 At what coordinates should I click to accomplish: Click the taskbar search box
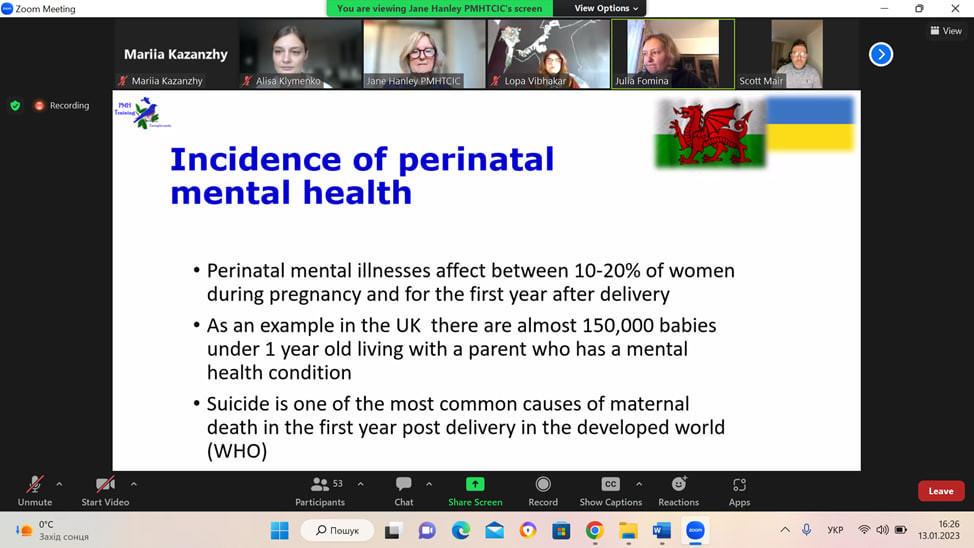pyautogui.click(x=337, y=530)
